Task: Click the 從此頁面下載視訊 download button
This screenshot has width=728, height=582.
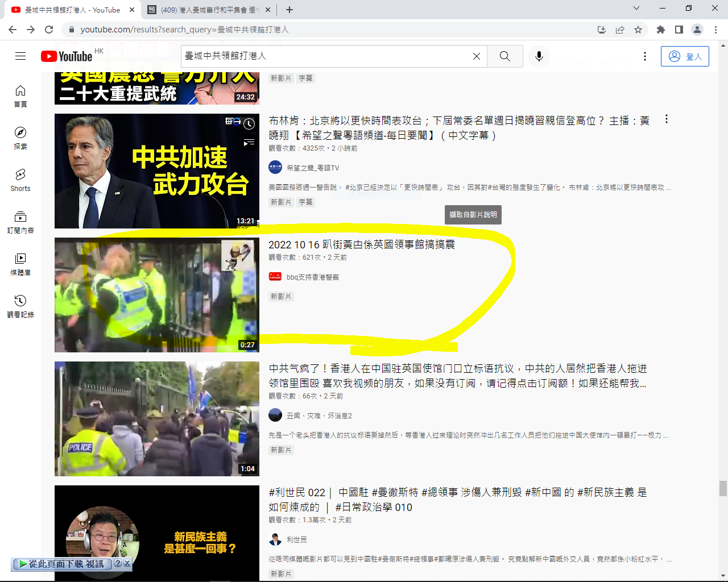Action: (x=61, y=564)
